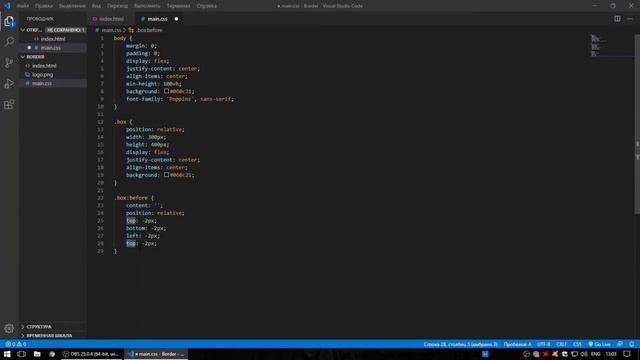Screen dimensions: 640x360
Task: Open the Extensions view
Action: (x=9, y=104)
